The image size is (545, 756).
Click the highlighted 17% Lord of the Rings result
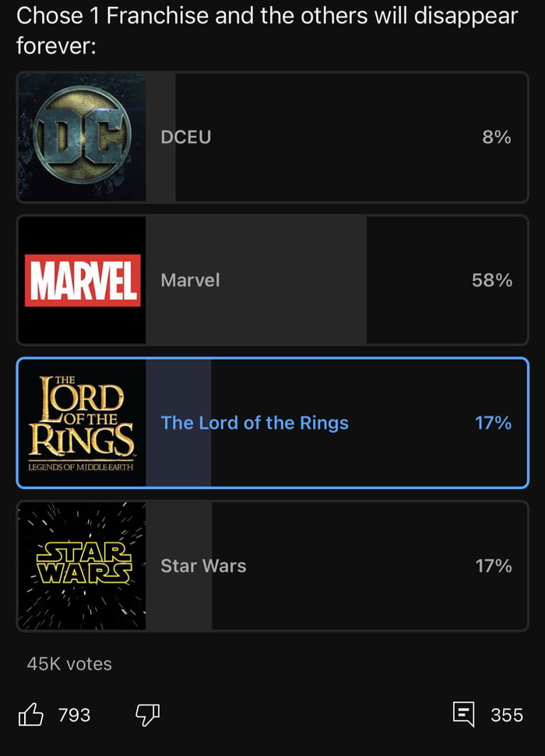[494, 423]
